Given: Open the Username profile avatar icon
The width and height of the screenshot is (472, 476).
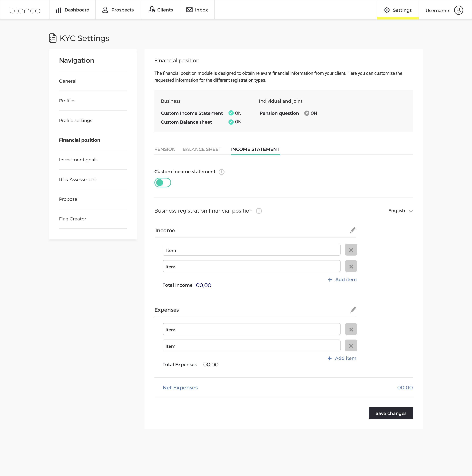Looking at the screenshot, I should 458,10.
